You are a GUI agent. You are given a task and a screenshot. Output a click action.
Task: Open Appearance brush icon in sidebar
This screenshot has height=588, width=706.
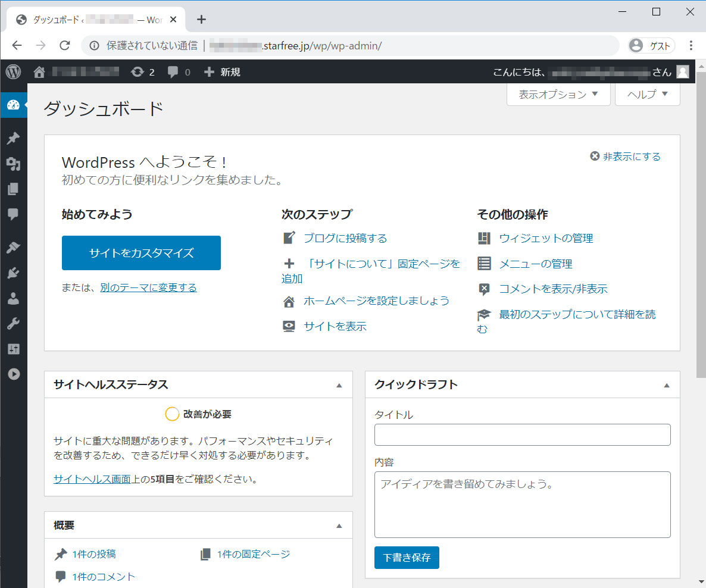pos(14,247)
